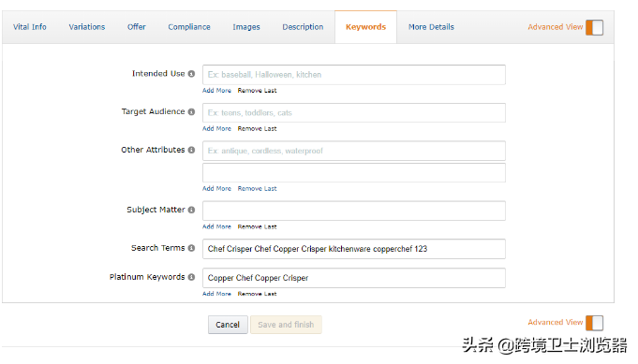
Task: Switch to the Vital Info tab
Action: pyautogui.click(x=30, y=27)
